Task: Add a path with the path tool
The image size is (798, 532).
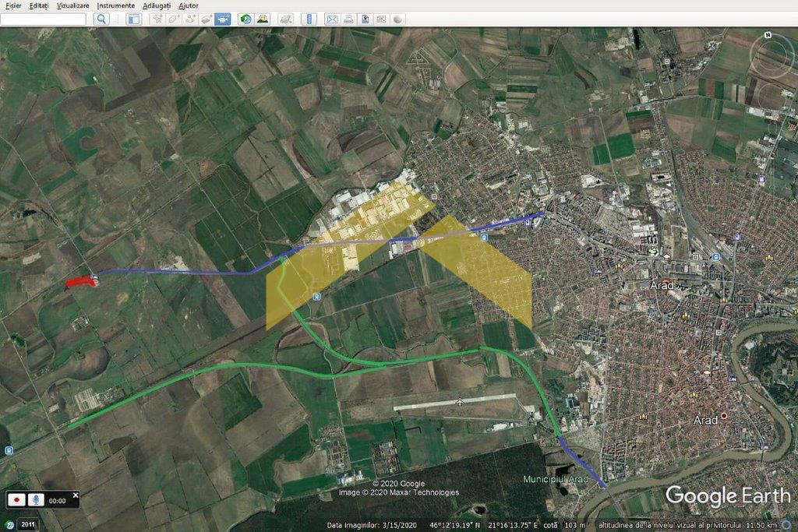Action: [189, 19]
